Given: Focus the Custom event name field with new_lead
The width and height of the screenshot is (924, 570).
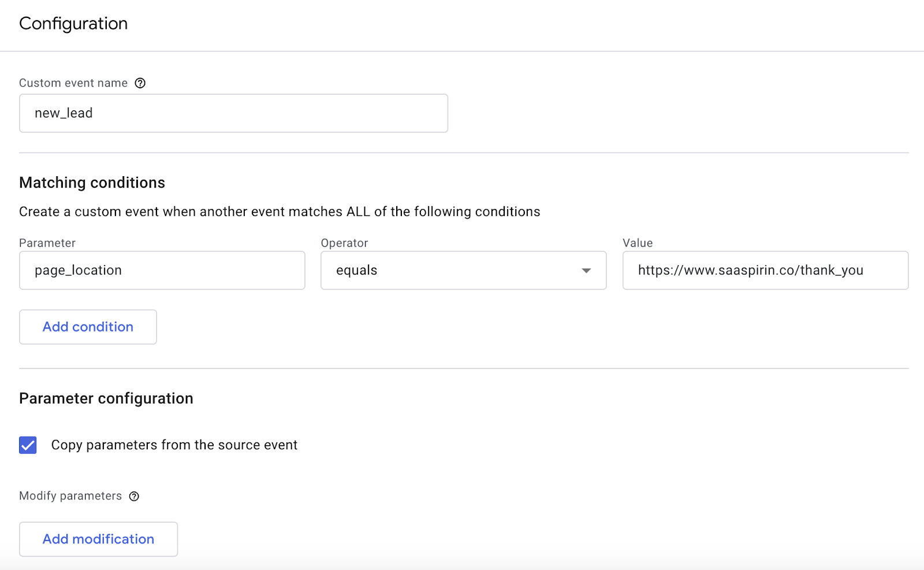Looking at the screenshot, I should tap(233, 113).
